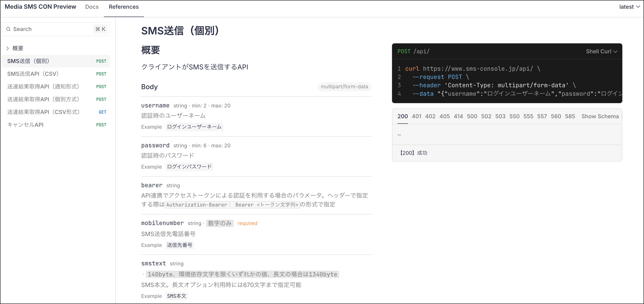Select the 200 response tab
644x304 pixels.
[403, 117]
